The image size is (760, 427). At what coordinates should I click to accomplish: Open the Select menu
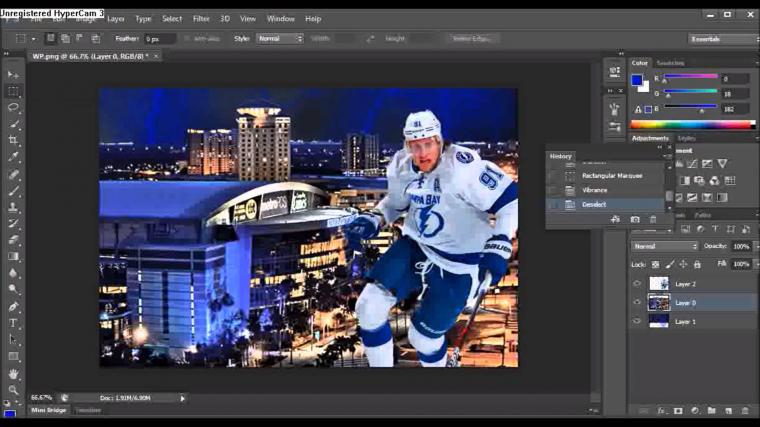[x=172, y=19]
